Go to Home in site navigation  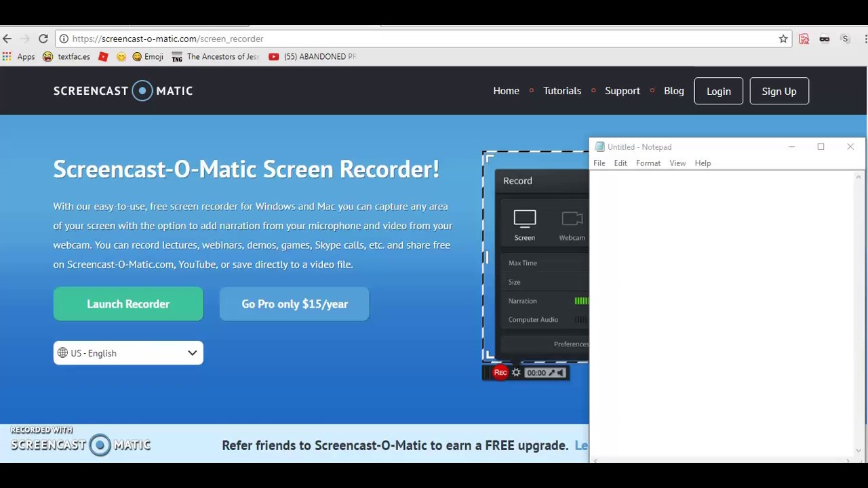coord(506,91)
